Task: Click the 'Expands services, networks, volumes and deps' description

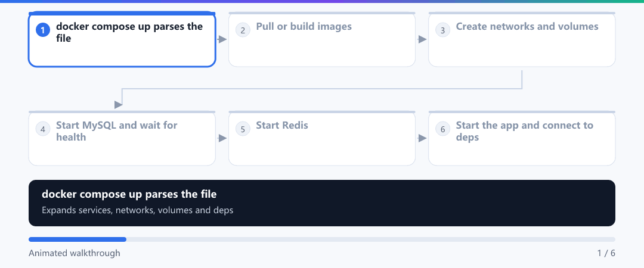Action: [138, 210]
